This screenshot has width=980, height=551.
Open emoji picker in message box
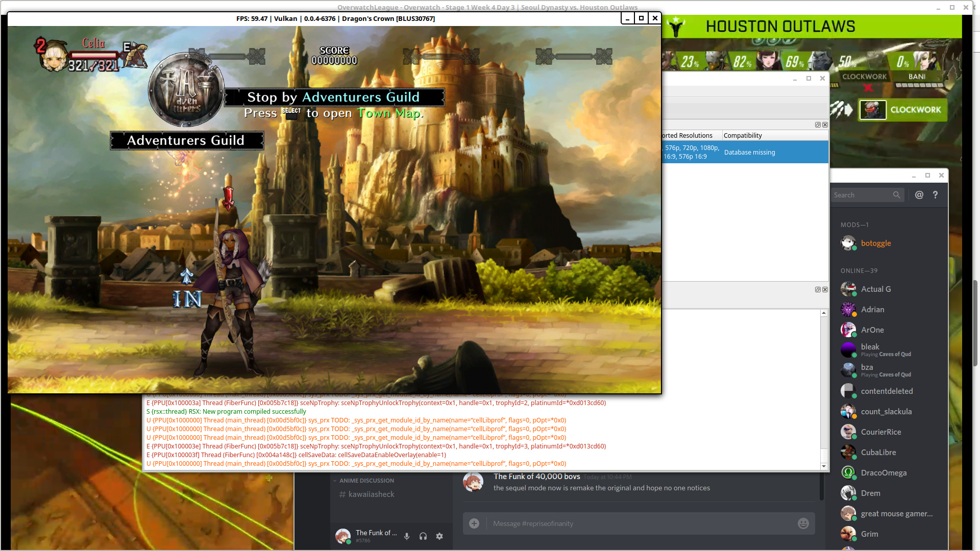pos(803,523)
